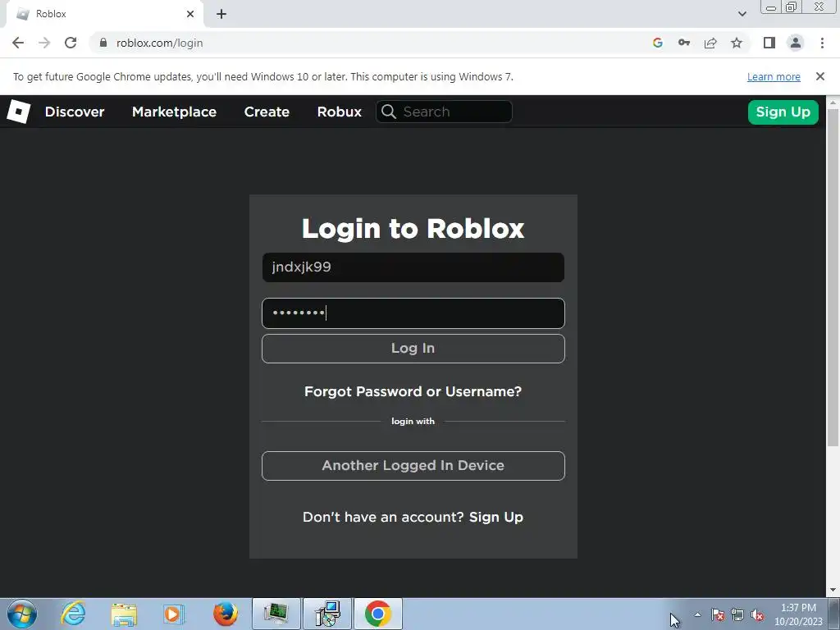
Task: Switch to Chrome via the taskbar icon
Action: coord(377,614)
